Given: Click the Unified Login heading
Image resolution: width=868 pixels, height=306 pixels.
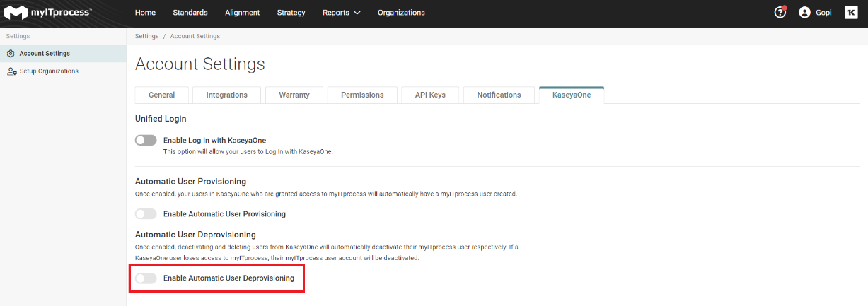Looking at the screenshot, I should (161, 119).
